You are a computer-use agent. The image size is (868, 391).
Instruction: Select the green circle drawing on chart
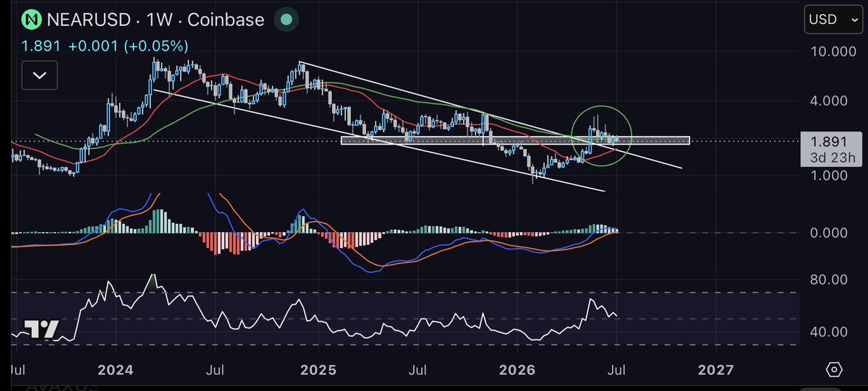(x=602, y=137)
